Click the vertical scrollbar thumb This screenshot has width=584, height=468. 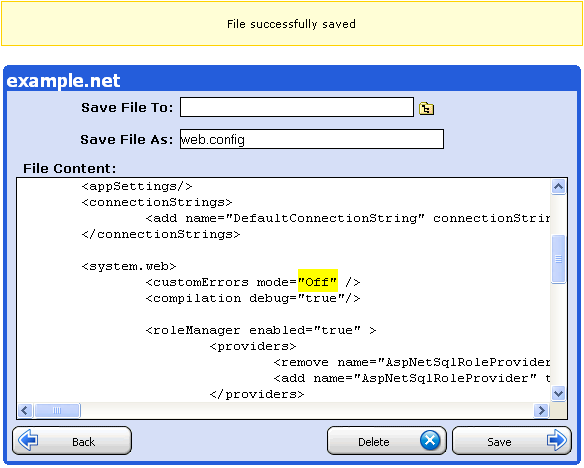tap(558, 259)
